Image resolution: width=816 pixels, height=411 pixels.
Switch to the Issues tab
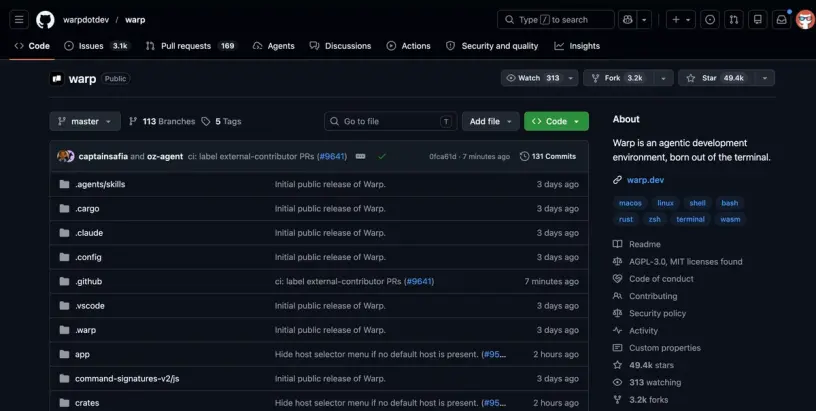click(x=97, y=46)
